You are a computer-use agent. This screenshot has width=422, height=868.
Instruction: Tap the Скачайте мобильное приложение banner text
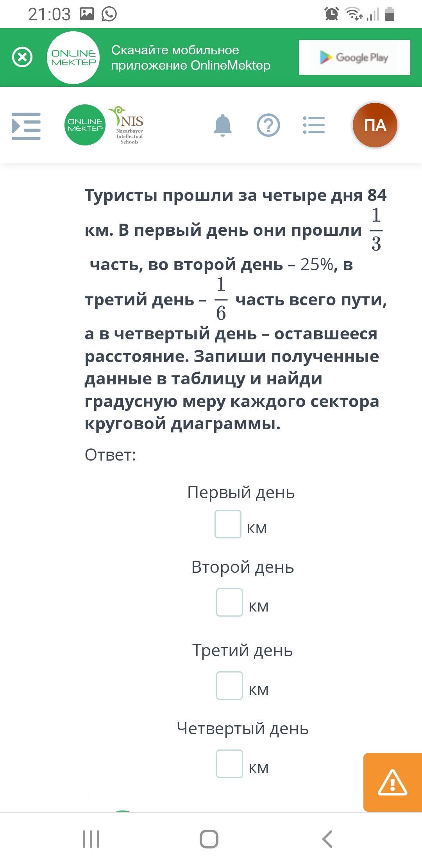coord(191,57)
